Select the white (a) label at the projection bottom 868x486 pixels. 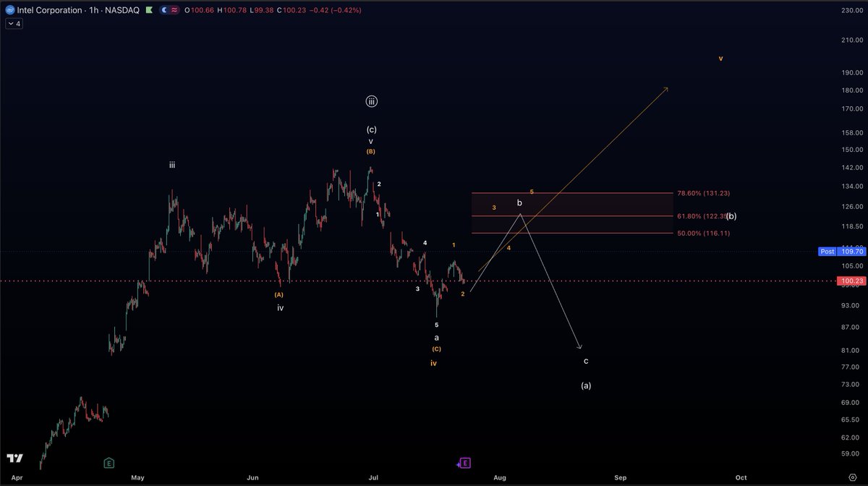[586, 385]
